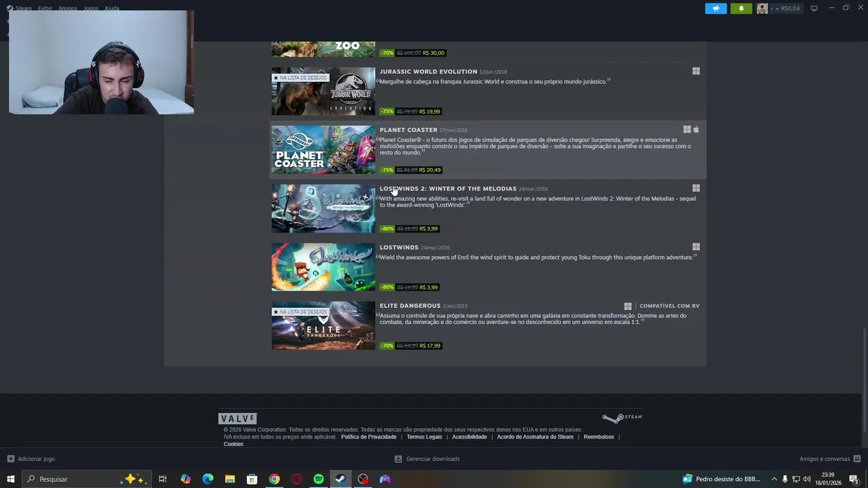
Task: Click the -75% R$ 19,99 price for Jurassic World
Action: tap(410, 111)
